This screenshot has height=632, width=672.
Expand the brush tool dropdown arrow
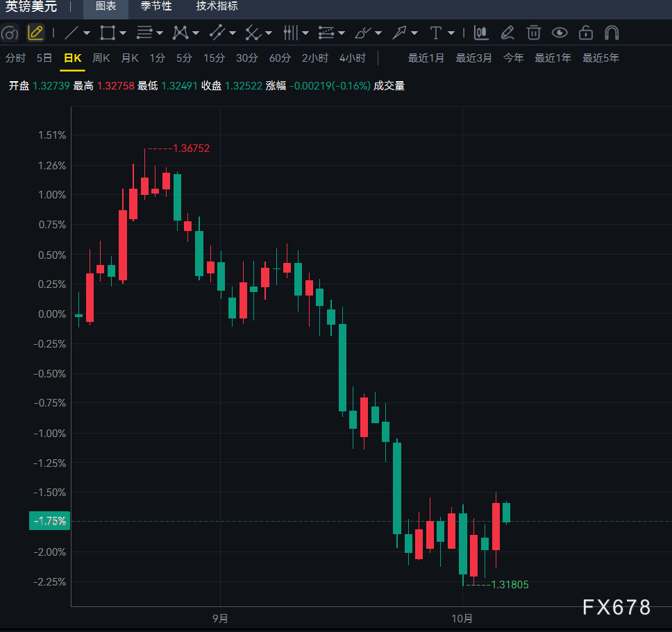click(x=378, y=33)
